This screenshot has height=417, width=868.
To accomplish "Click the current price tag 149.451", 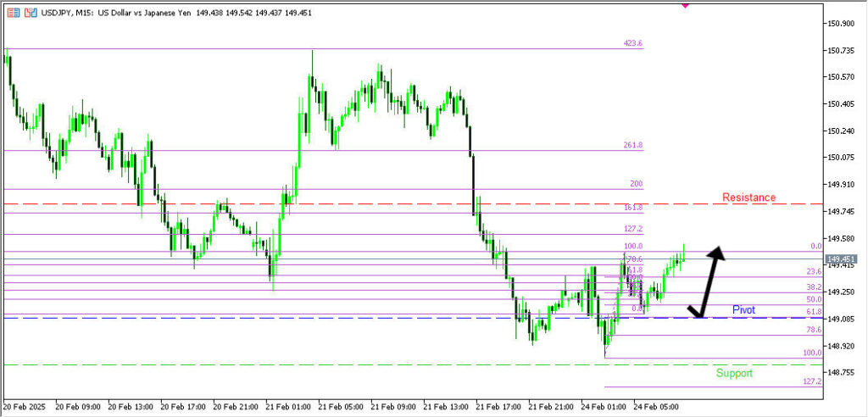I will click(x=842, y=259).
